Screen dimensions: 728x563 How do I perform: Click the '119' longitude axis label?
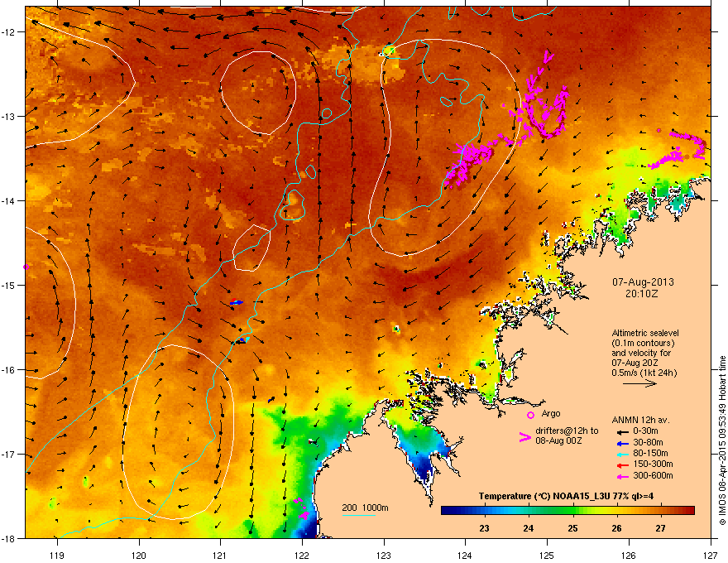(x=57, y=555)
